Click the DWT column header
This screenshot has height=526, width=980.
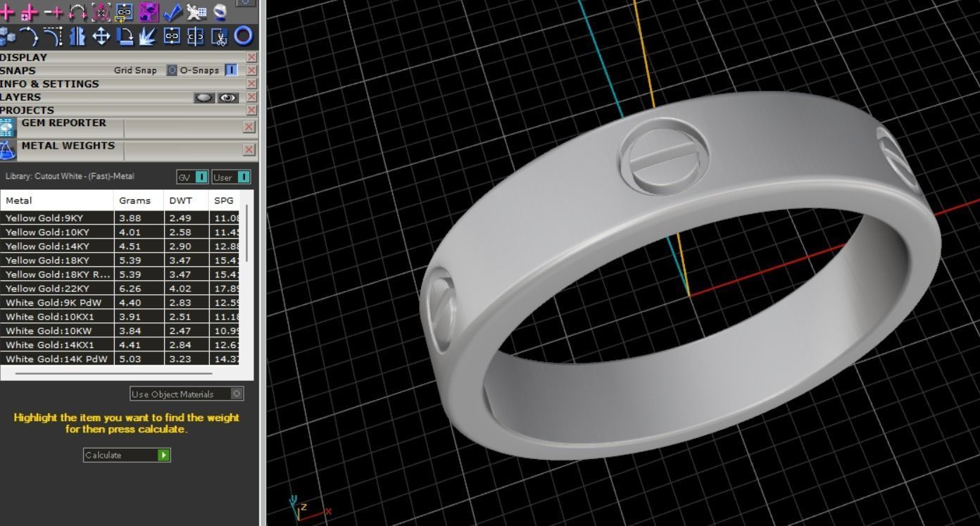coord(186,201)
